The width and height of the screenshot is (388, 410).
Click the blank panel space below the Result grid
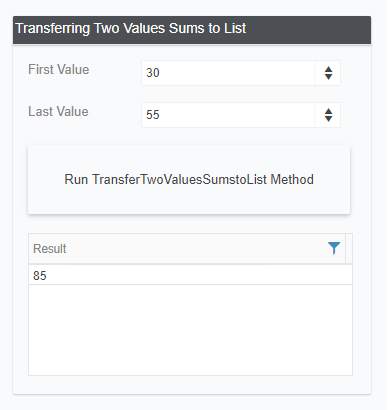(x=192, y=385)
